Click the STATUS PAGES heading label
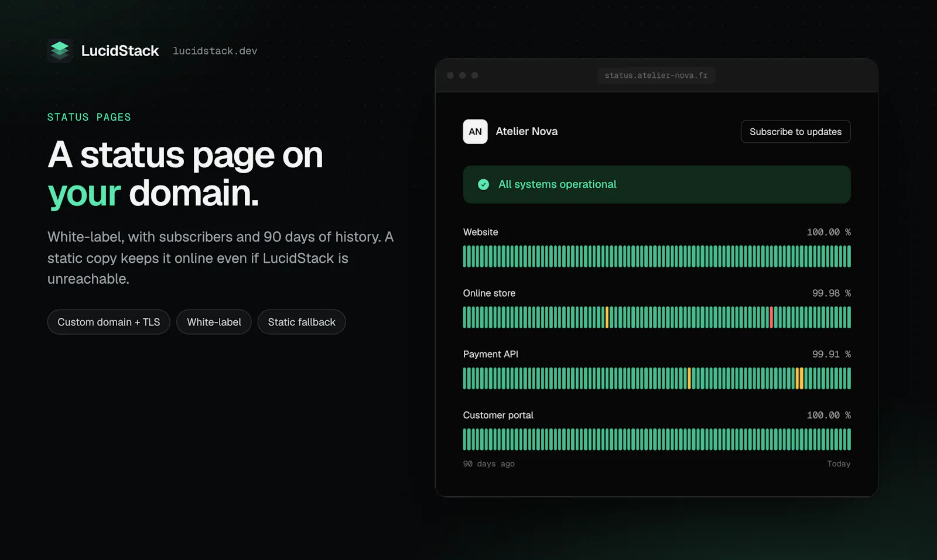The image size is (937, 560). tap(89, 117)
